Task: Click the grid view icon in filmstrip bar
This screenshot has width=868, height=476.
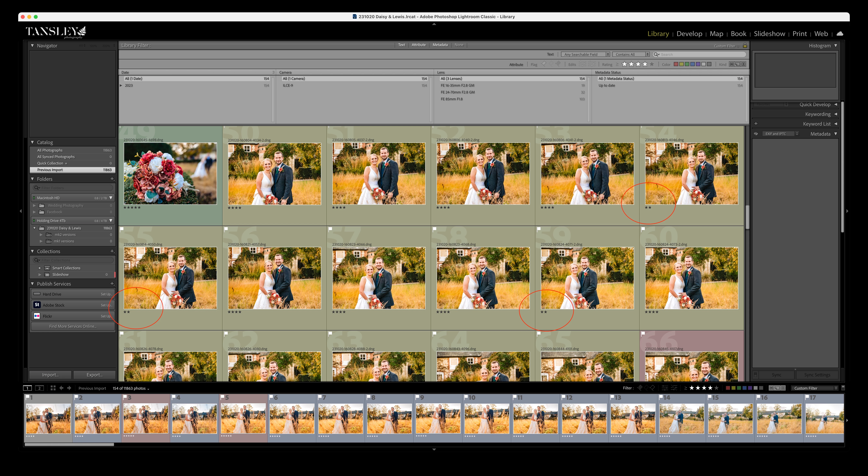Action: pos(53,388)
